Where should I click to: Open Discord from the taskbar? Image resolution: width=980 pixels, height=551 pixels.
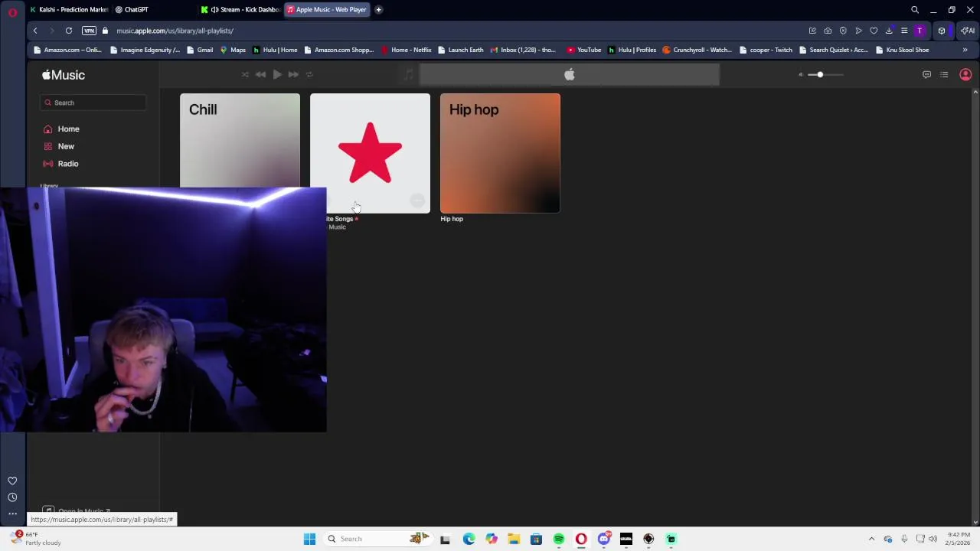coord(604,539)
